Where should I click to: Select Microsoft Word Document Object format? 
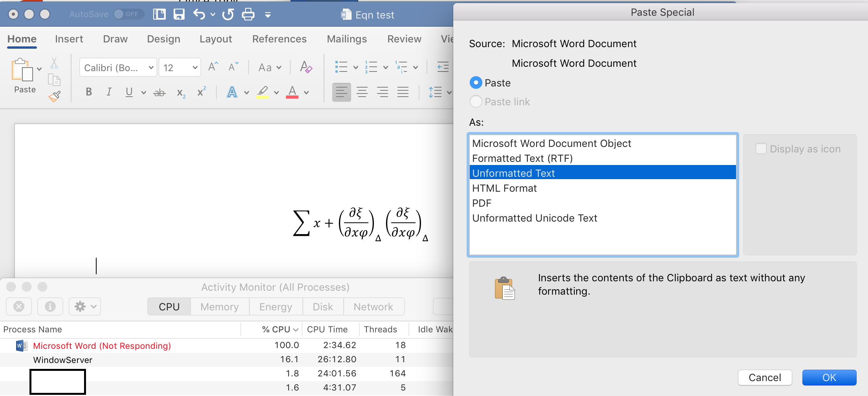pyautogui.click(x=602, y=143)
